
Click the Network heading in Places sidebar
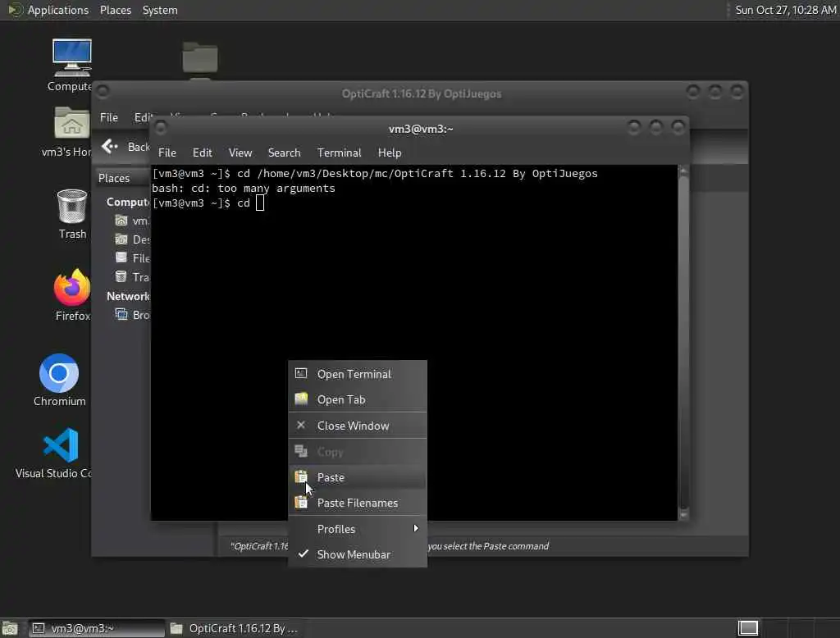(128, 296)
